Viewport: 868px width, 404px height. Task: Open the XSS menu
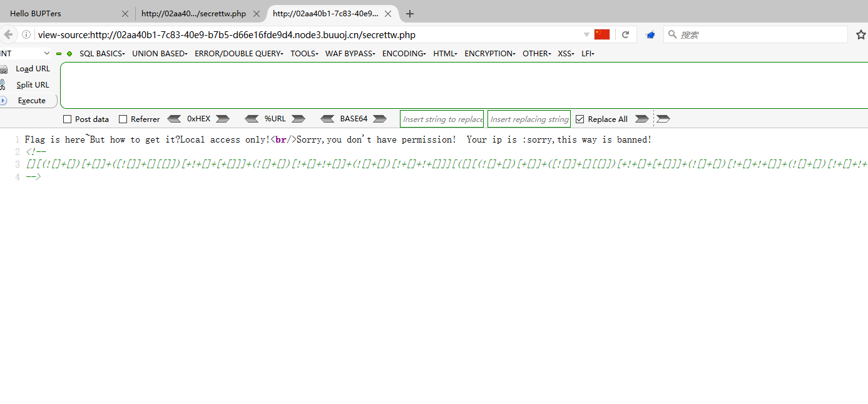(x=566, y=54)
